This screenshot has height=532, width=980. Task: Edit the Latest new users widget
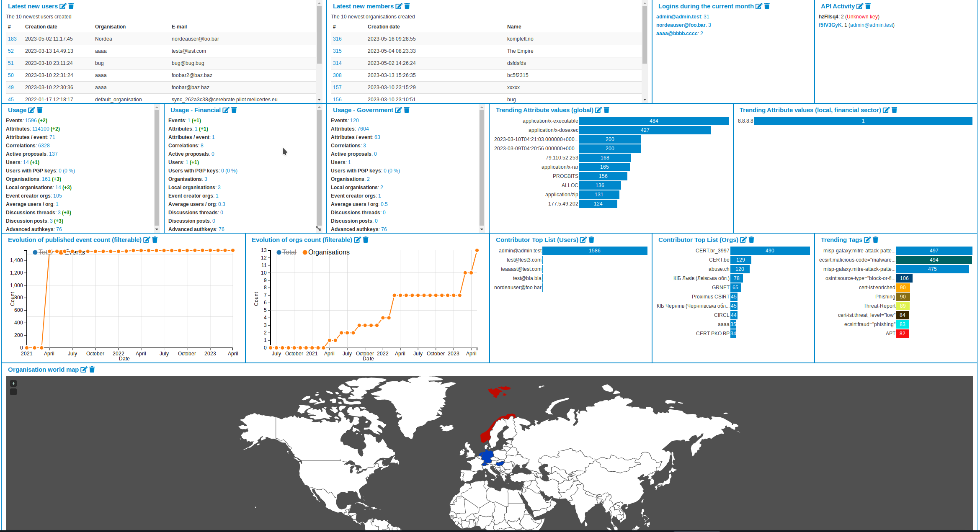point(63,6)
